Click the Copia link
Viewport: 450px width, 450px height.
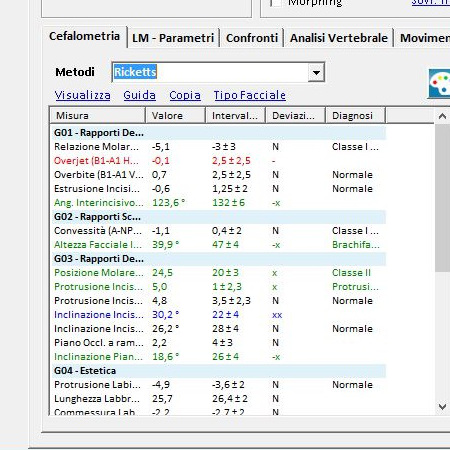pos(185,95)
